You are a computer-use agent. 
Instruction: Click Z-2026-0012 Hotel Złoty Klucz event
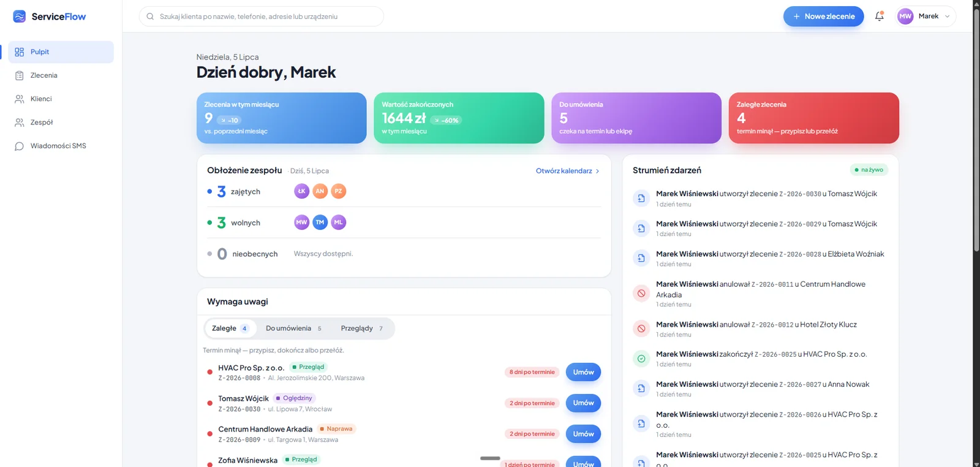[x=756, y=325]
